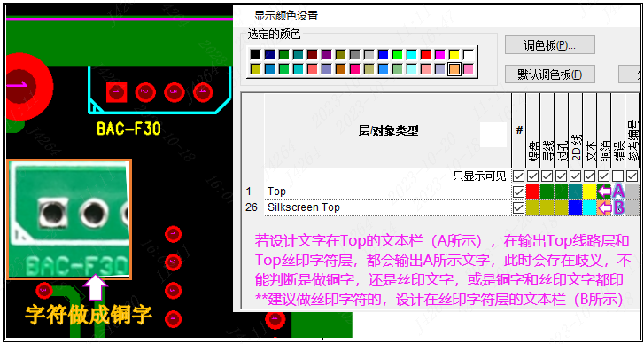This screenshot has height=344, width=644.
Task: Click the white box beside 层/对象类型 header
Action: point(493,135)
